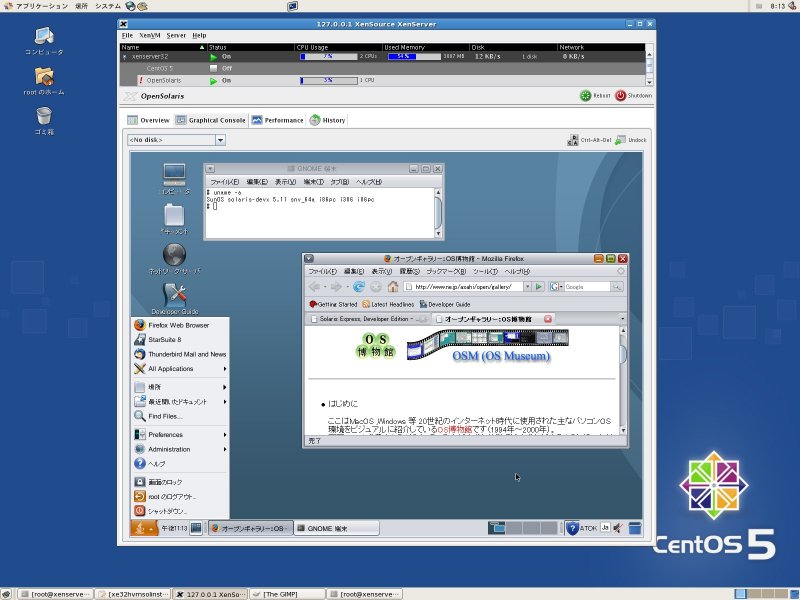The image size is (800, 600).
Task: Expand 最近開いたドキュメント submenu
Action: (x=180, y=402)
